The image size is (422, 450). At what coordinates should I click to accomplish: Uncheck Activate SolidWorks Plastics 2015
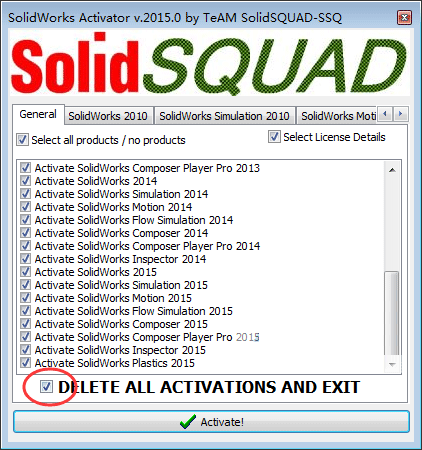point(25,363)
